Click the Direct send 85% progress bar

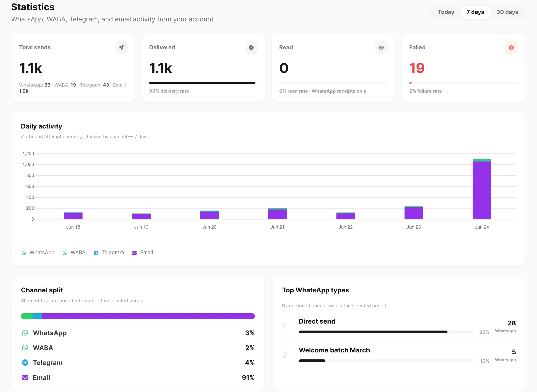[x=386, y=332]
